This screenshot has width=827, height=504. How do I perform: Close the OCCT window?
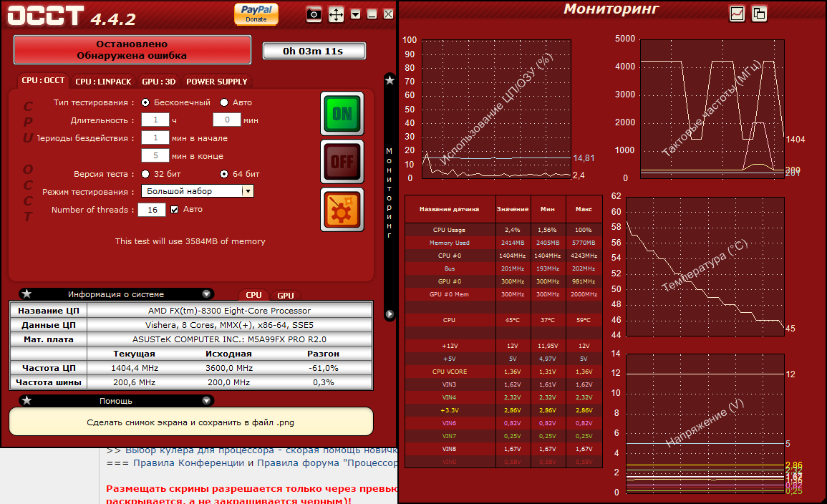tap(388, 14)
